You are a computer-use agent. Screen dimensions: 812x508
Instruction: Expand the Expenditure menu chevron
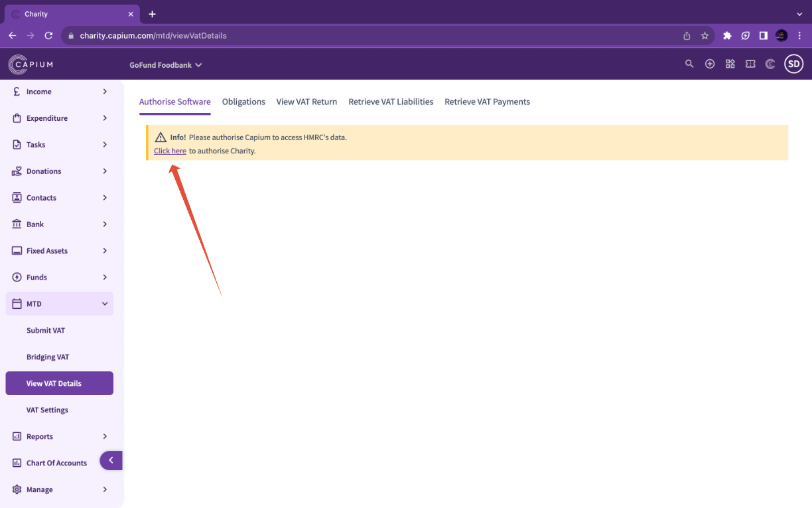pos(105,118)
